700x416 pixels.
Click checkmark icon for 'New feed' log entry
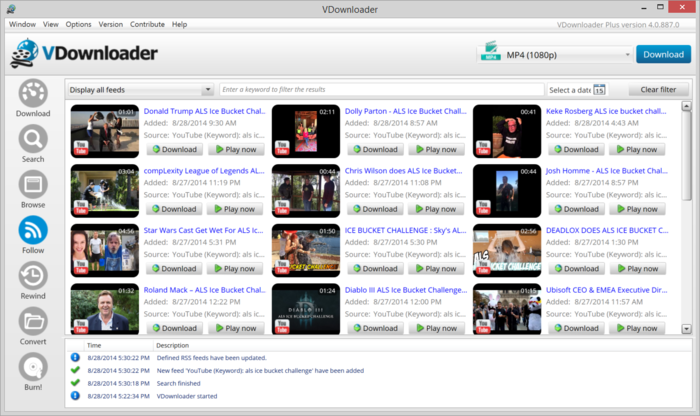(75, 370)
